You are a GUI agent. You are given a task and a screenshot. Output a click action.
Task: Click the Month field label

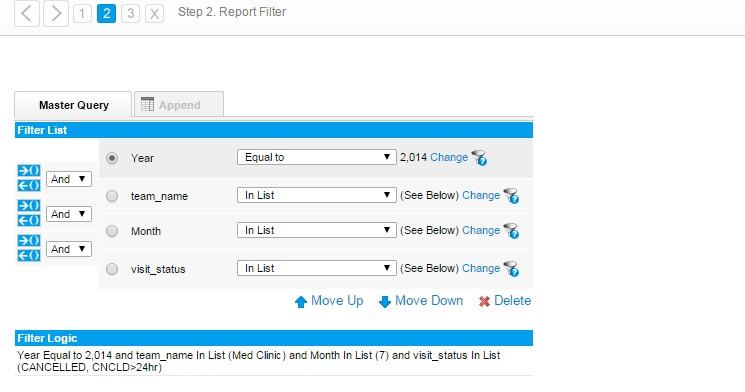coord(146,231)
